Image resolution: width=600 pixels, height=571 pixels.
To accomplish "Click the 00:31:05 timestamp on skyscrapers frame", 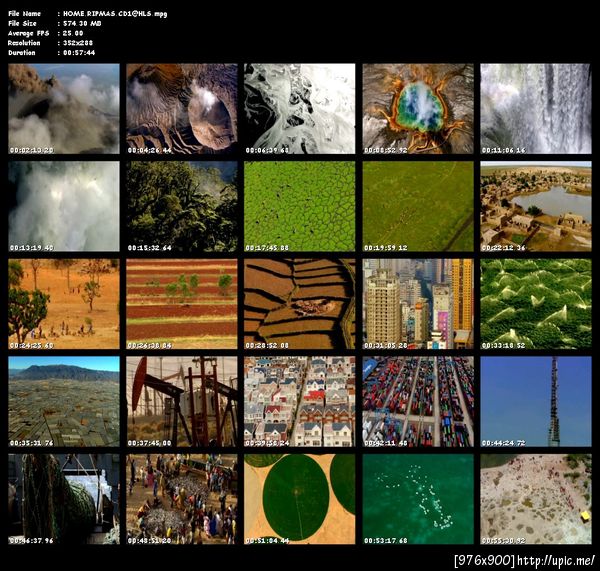I will pyautogui.click(x=386, y=346).
